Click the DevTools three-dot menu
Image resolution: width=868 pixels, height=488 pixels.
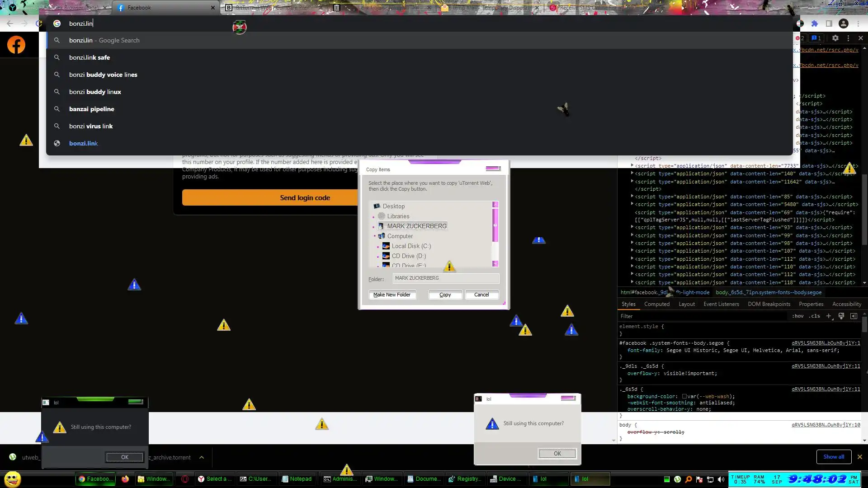pos(848,38)
